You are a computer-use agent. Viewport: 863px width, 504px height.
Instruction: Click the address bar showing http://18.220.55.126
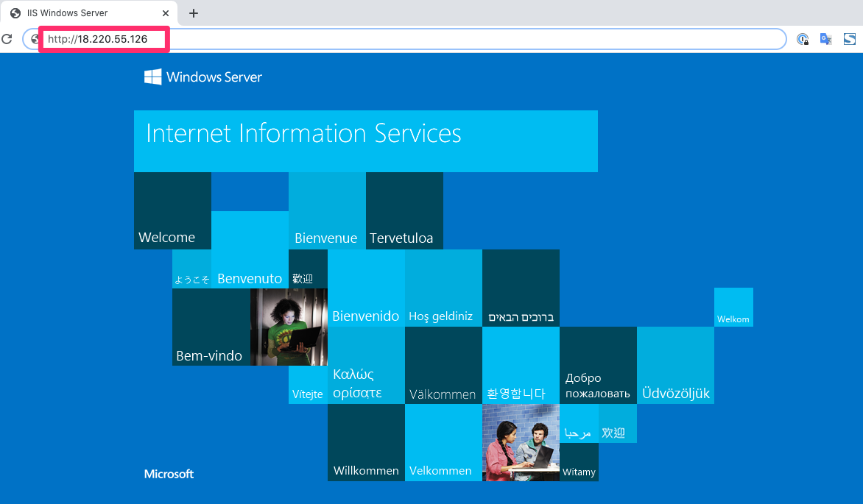point(404,39)
